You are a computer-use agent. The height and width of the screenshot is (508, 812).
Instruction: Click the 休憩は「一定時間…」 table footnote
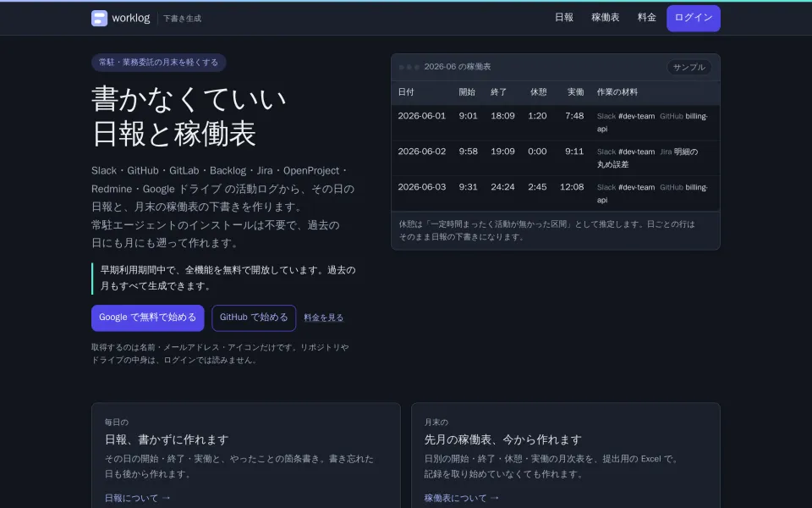tap(547, 230)
